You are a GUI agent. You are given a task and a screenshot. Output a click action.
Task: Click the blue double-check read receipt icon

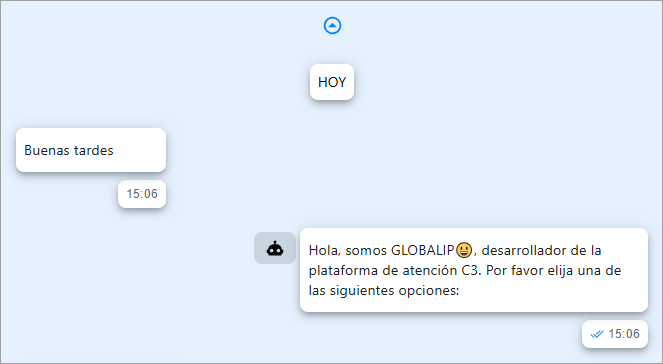coord(597,334)
